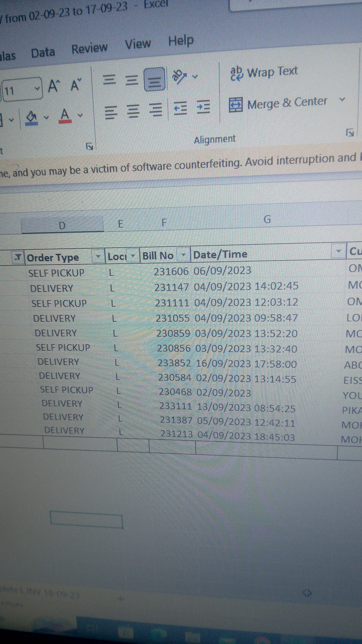The image size is (362, 644).
Task: Select Bill No cell 231606
Action: (171, 271)
